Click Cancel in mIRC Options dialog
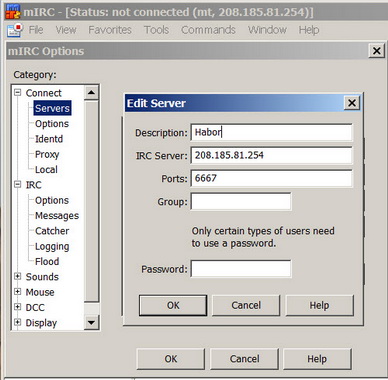Image resolution: width=388 pixels, height=380 pixels. tap(244, 359)
